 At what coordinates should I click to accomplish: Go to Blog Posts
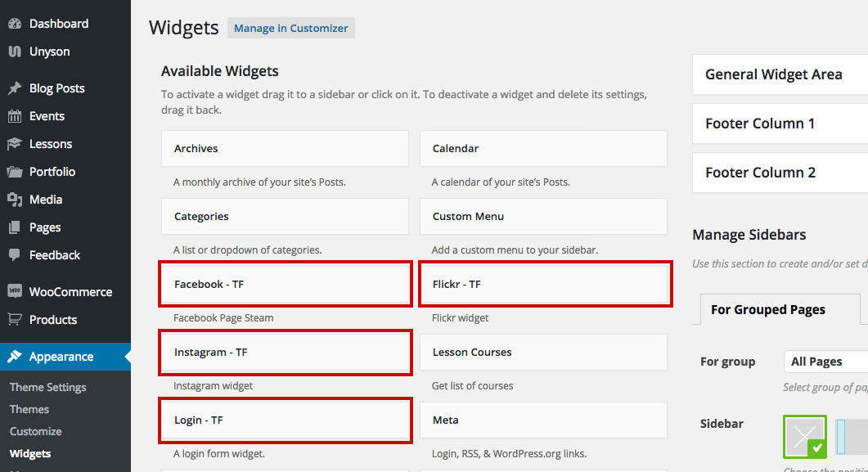point(57,88)
